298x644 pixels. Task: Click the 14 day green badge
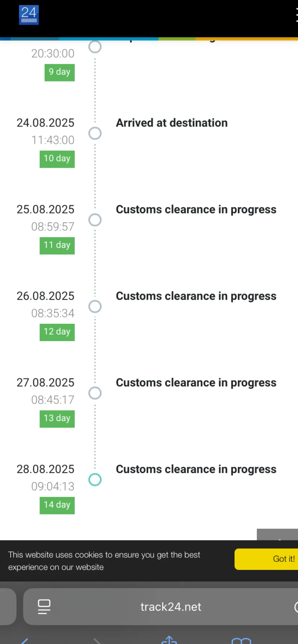click(x=57, y=505)
